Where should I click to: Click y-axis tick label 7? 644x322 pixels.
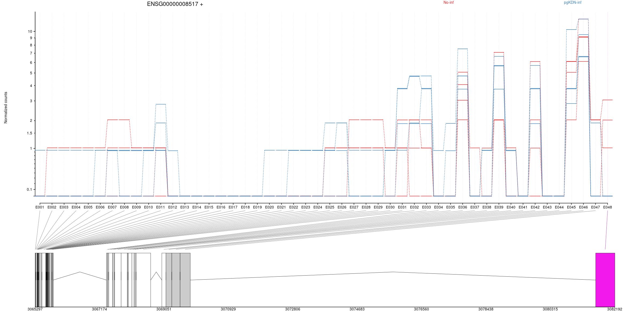click(x=31, y=53)
